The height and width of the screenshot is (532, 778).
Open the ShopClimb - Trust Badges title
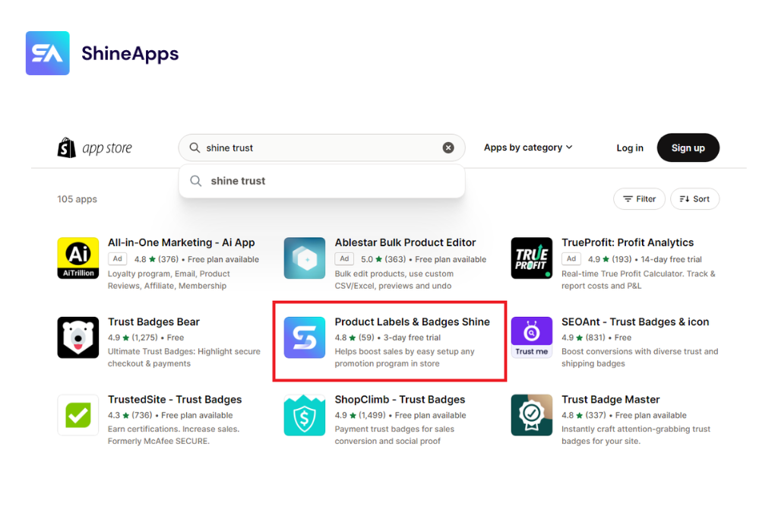(400, 400)
